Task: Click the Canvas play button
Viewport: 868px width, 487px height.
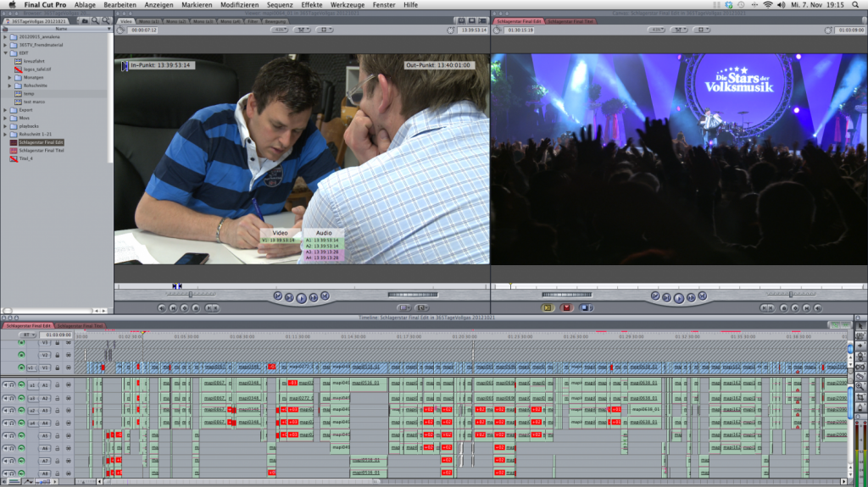Action: (678, 297)
